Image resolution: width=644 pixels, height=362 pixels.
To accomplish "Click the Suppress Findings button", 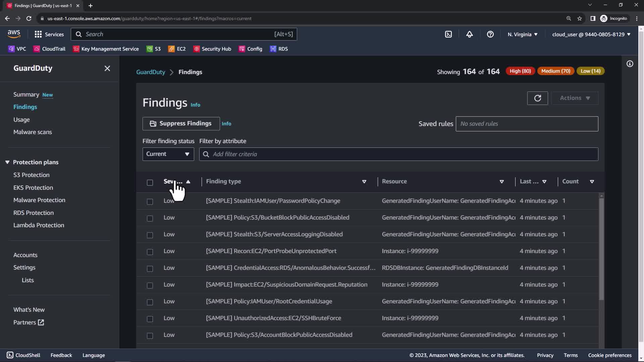I will pyautogui.click(x=181, y=124).
